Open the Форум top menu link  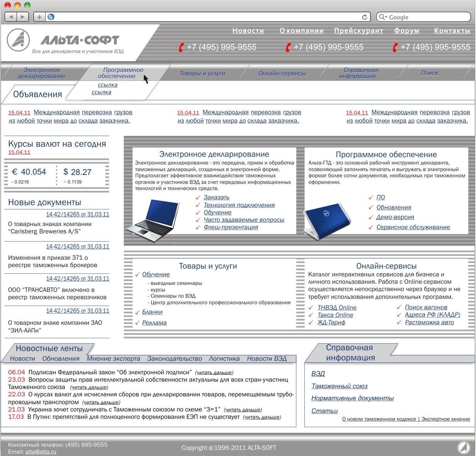(x=407, y=31)
